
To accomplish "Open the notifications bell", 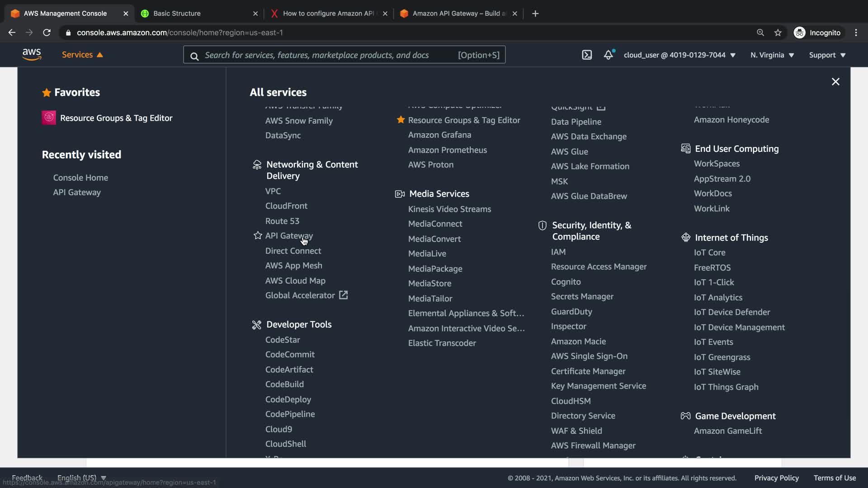I will click(x=609, y=55).
